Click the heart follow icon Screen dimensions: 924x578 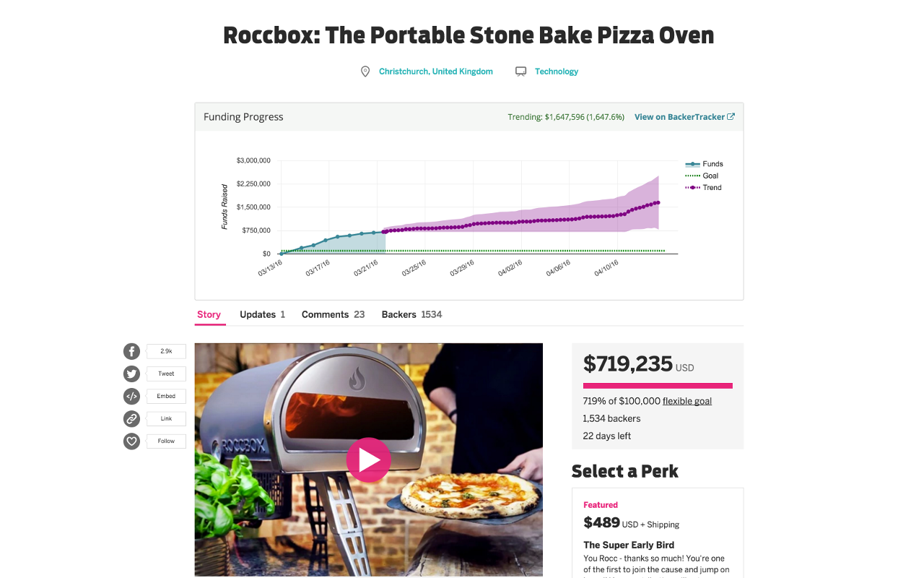point(131,441)
